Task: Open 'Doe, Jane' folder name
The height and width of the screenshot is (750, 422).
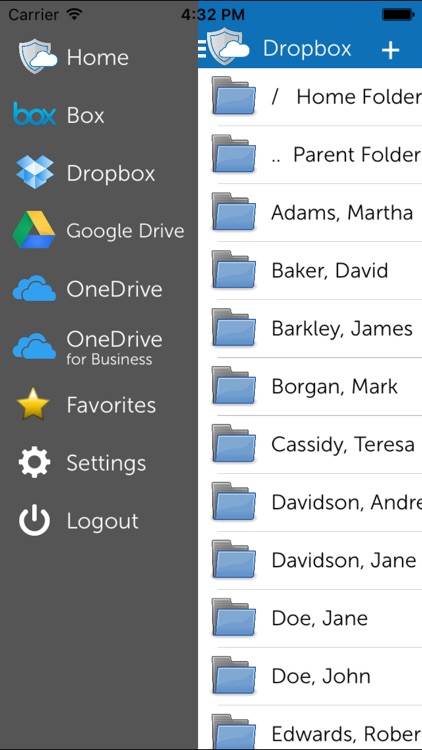Action: [320, 618]
